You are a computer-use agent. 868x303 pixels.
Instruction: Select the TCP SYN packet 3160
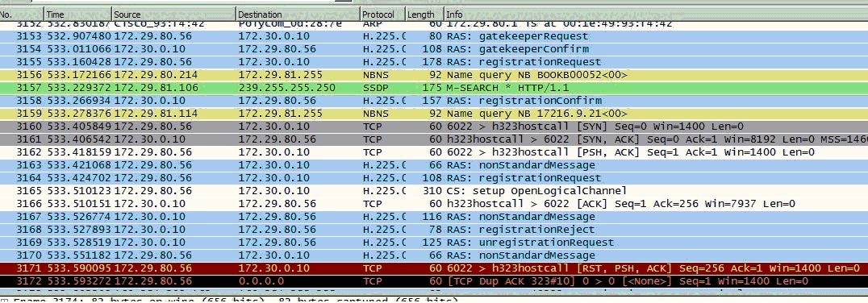(x=434, y=127)
